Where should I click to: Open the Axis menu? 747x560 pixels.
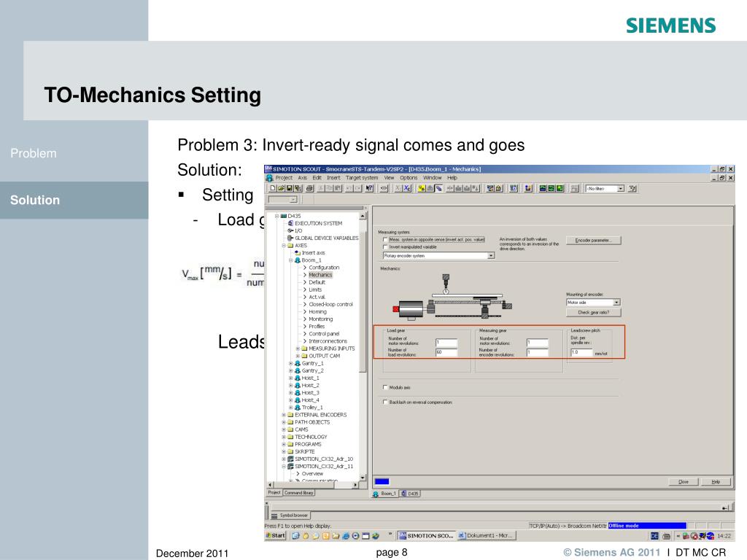(303, 178)
